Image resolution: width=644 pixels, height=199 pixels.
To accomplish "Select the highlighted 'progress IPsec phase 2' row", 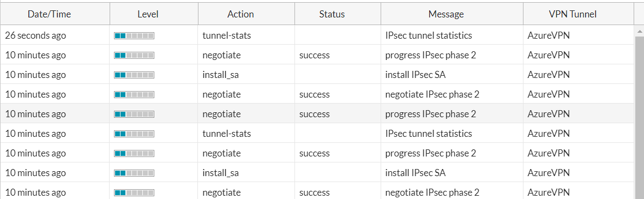I will (x=317, y=113).
